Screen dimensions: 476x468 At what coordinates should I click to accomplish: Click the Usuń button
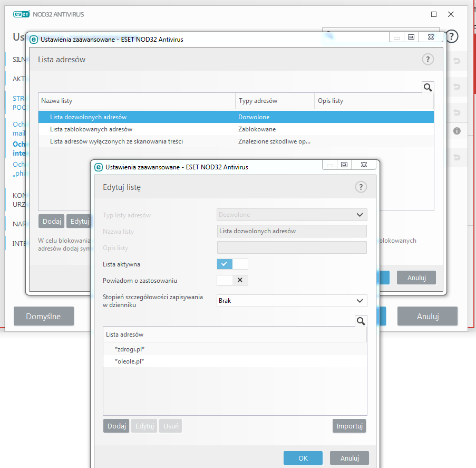(x=171, y=426)
